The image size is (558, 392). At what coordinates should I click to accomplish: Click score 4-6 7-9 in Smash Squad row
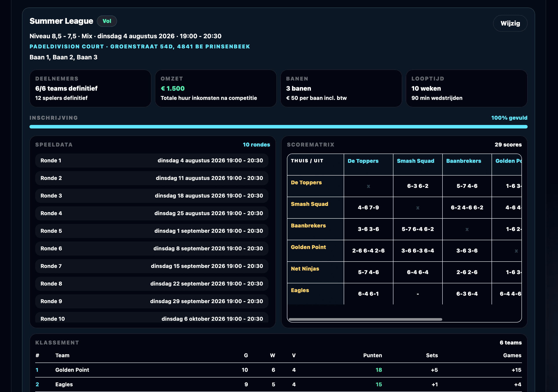(368, 207)
